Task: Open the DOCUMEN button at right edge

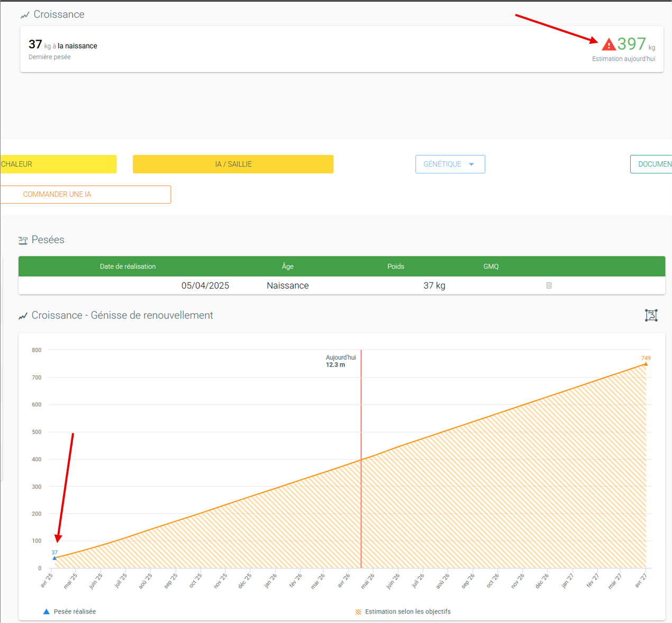Action: [x=651, y=164]
